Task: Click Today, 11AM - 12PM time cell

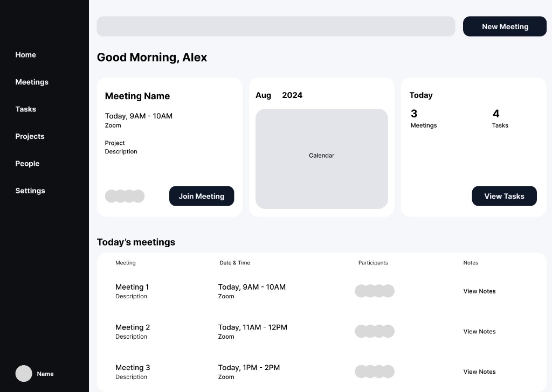Action: pyautogui.click(x=252, y=327)
